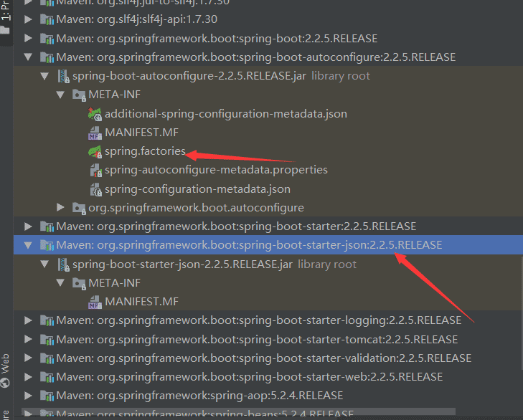
Task: Select 'spring-boot-starter-web:2.2.5.RELEASE' row
Action: 250,377
